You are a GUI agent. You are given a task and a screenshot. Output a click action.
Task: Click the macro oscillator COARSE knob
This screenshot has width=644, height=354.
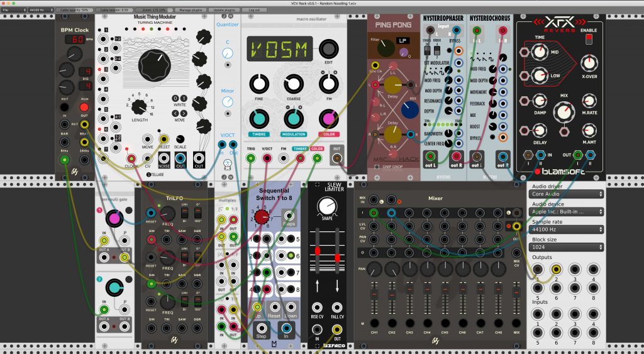tap(294, 84)
